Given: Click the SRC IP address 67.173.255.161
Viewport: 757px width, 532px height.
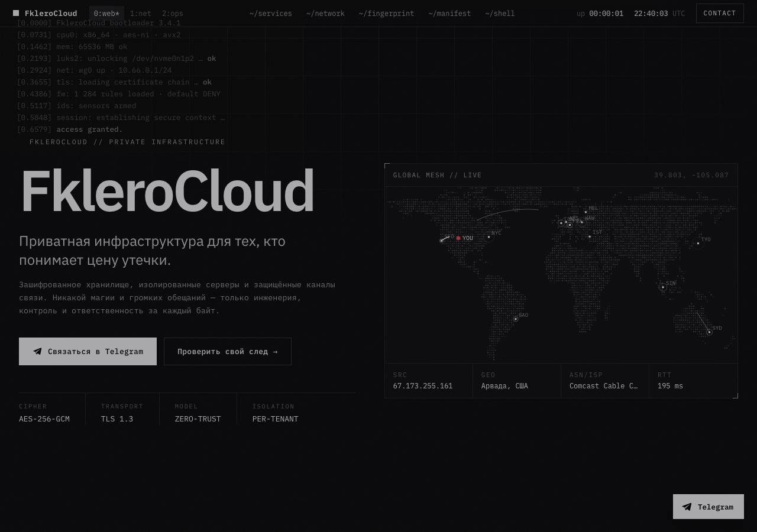Looking at the screenshot, I should [423, 386].
